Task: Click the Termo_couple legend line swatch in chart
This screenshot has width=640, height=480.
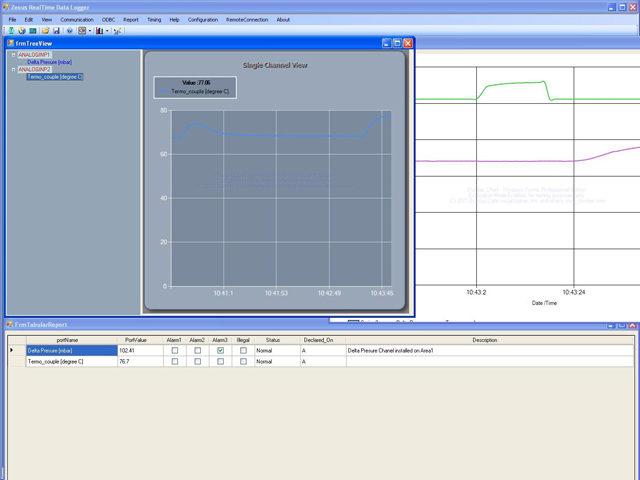Action: pos(164,91)
